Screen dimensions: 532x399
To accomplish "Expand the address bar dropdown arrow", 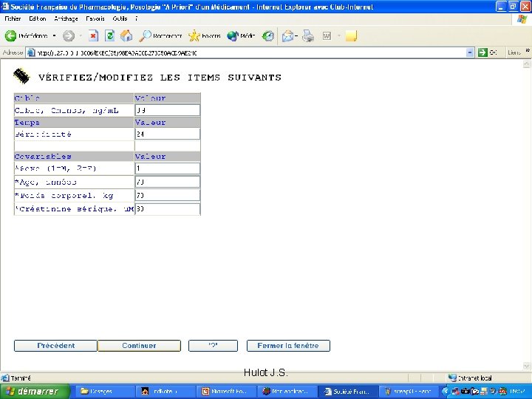I will pos(470,52).
